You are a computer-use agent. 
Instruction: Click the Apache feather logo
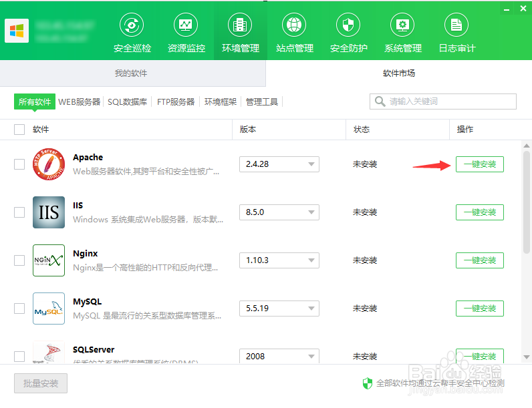(x=49, y=164)
